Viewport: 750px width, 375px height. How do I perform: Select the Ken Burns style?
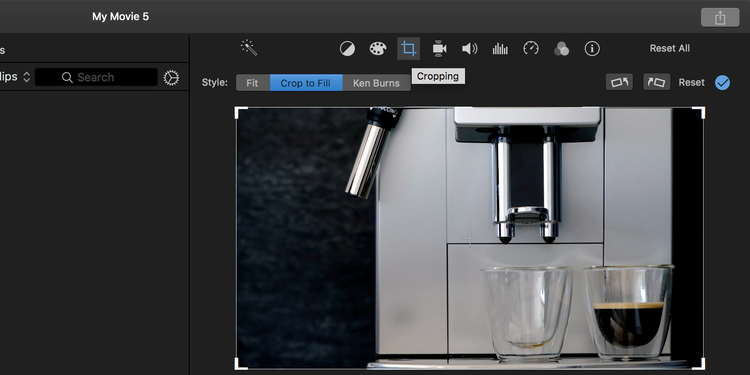point(376,83)
